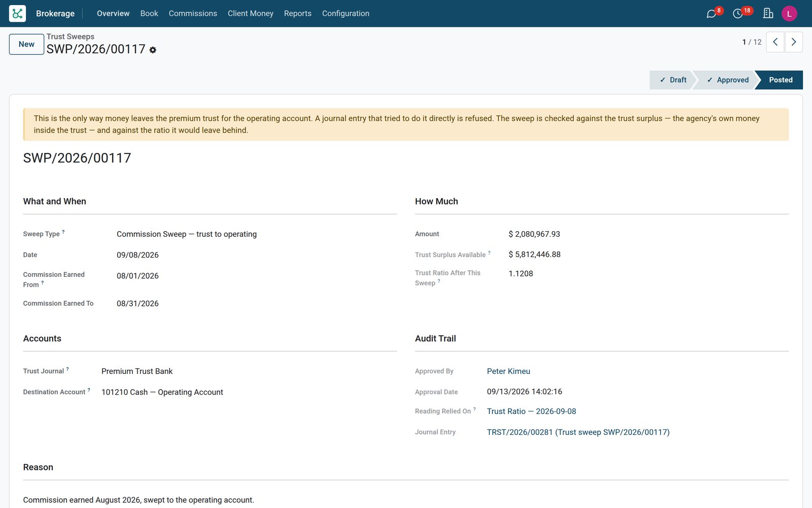The height and width of the screenshot is (508, 812).
Task: Click the Amount value $ 2,080,967.93
Action: point(534,234)
